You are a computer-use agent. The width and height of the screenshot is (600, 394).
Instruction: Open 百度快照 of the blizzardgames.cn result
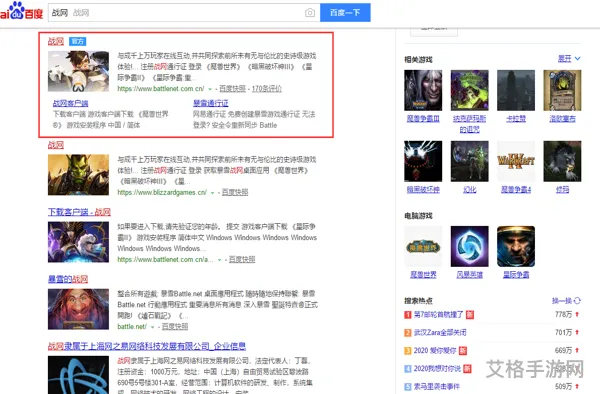coord(235,192)
